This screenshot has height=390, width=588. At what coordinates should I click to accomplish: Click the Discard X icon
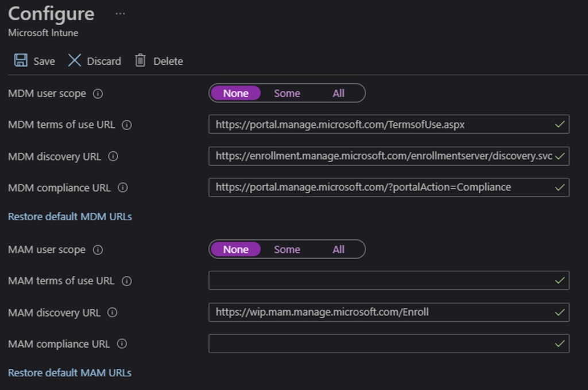point(75,61)
